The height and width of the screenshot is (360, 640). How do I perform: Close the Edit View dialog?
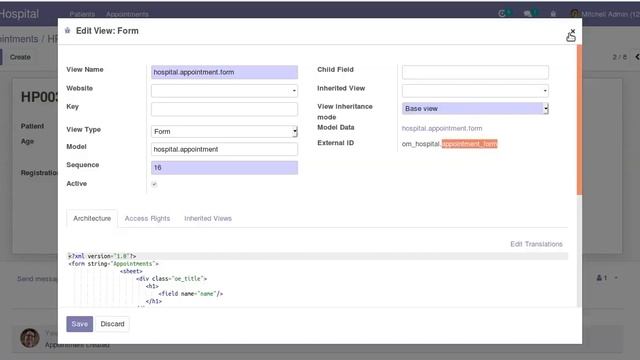pyautogui.click(x=573, y=31)
